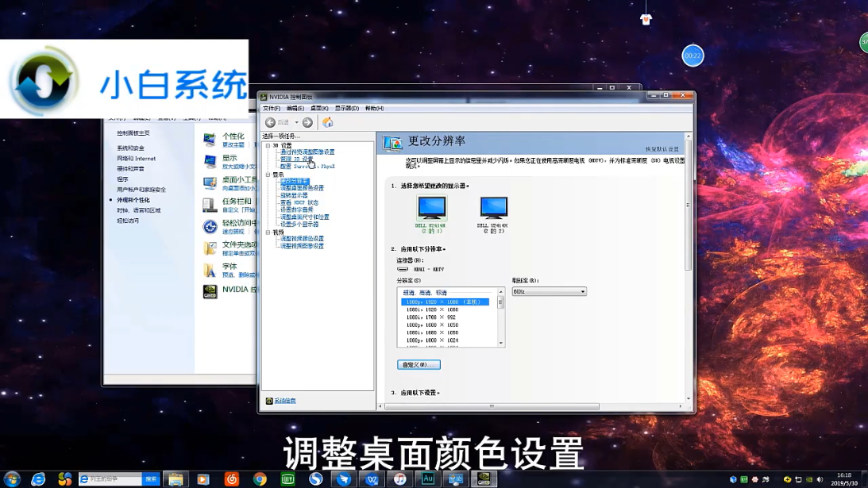Screen dimensions: 868x488
Task: Select 1080i, 1920 × 1080 resolution
Action: pyautogui.click(x=432, y=309)
